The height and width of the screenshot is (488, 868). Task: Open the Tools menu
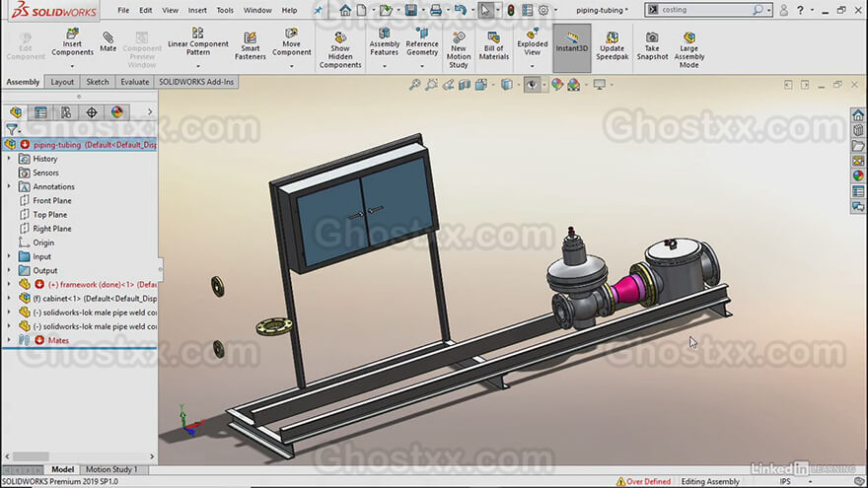click(x=225, y=10)
